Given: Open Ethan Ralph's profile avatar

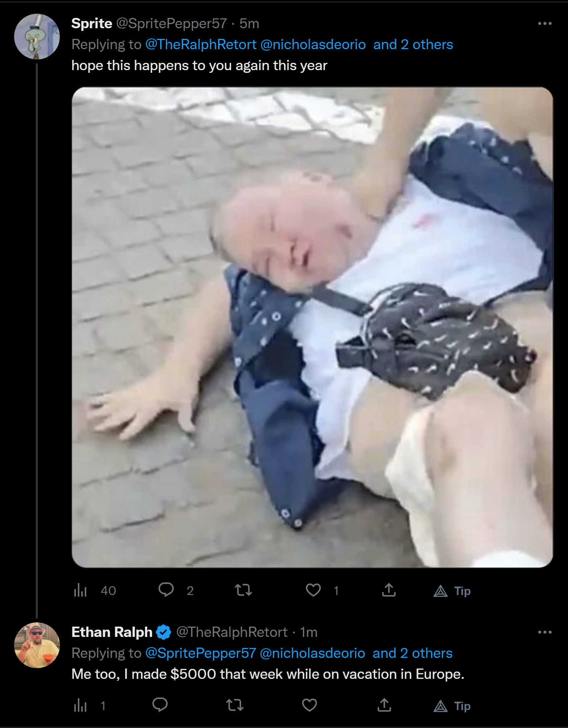Looking at the screenshot, I should [x=37, y=645].
